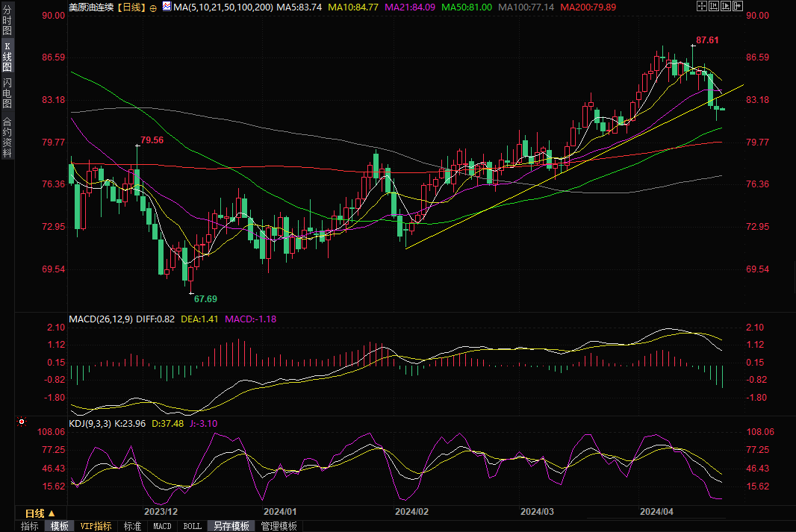Screen dimensions: 796x532
Task: Apply the MACD template
Action: (x=162, y=526)
